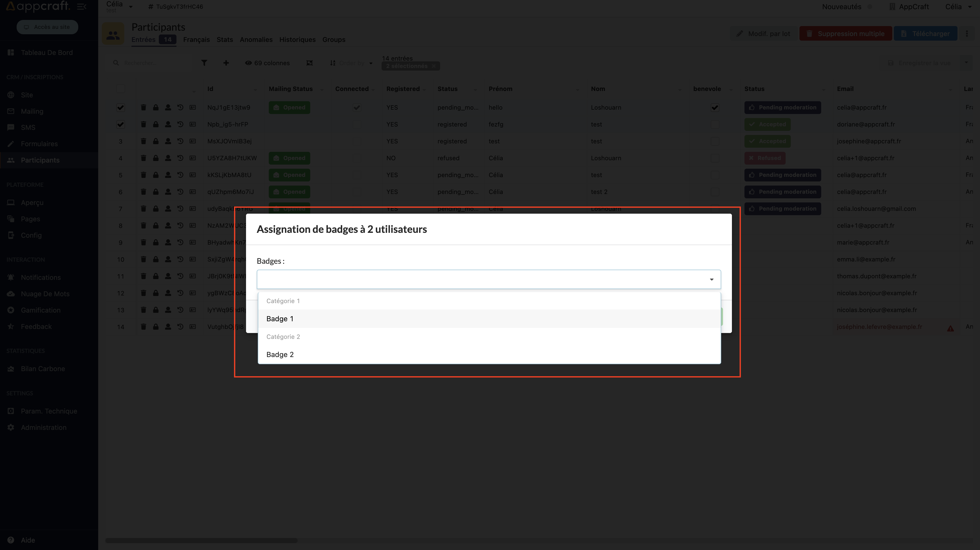The image size is (980, 550).
Task: Uncheck the first row selection checkbox
Action: 121,108
